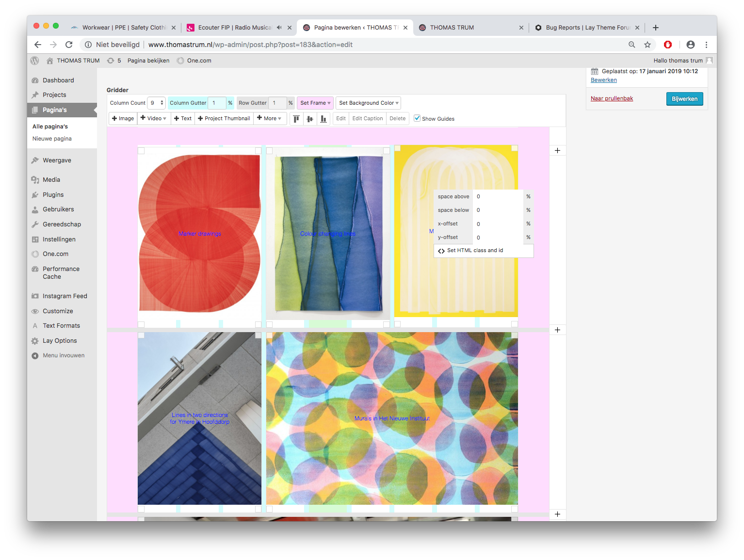
Task: Bookmark page with star icon
Action: (x=647, y=45)
